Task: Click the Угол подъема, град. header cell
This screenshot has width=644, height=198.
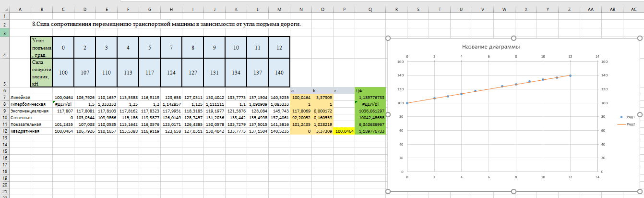Action: coord(42,47)
